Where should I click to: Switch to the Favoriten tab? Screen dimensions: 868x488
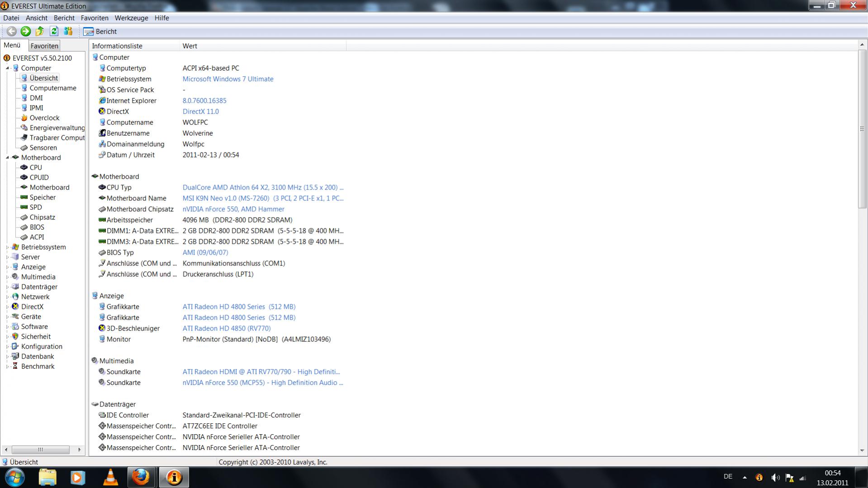point(44,46)
